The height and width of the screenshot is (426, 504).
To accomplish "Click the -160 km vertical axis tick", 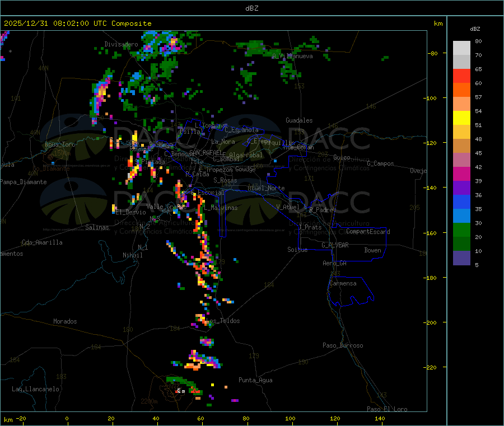I will pyautogui.click(x=432, y=233).
